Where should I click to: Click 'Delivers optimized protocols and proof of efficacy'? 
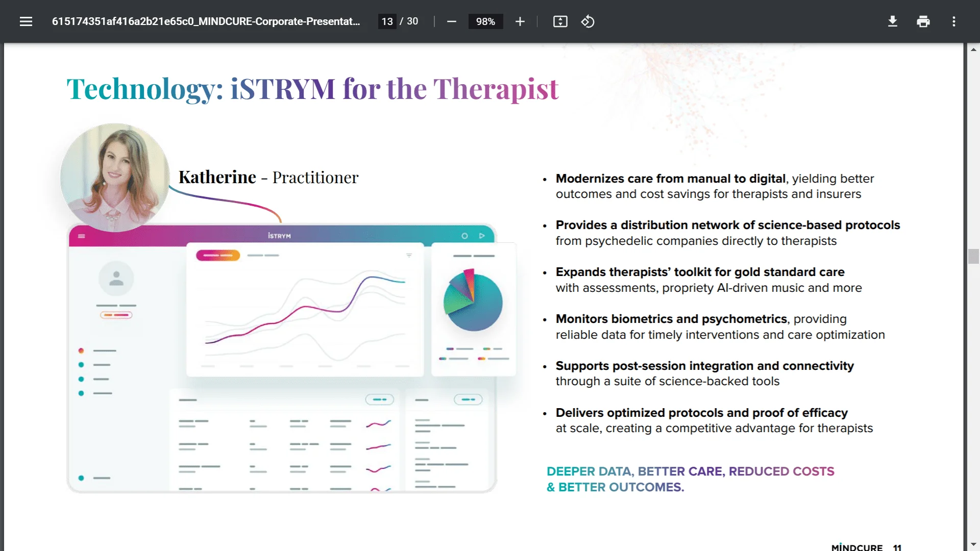[x=702, y=413]
